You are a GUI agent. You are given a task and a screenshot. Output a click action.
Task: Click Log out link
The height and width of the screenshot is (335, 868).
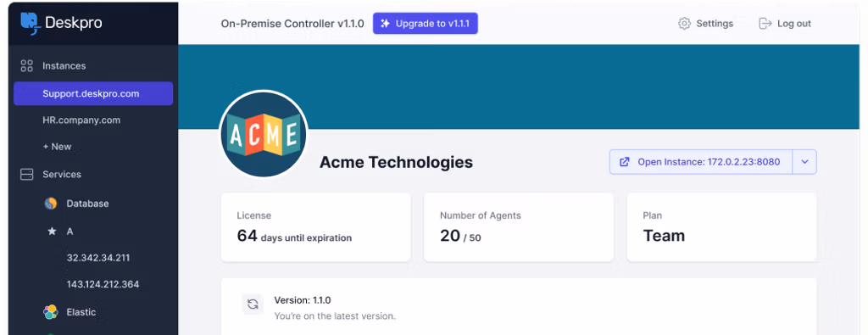coord(785,23)
